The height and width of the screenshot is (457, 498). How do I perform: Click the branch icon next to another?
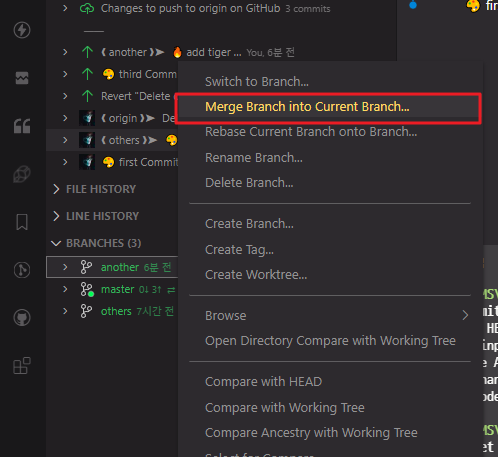click(x=86, y=267)
